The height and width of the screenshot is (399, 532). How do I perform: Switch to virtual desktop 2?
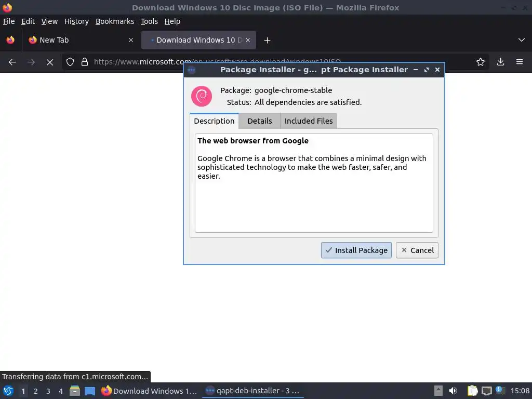click(36, 391)
